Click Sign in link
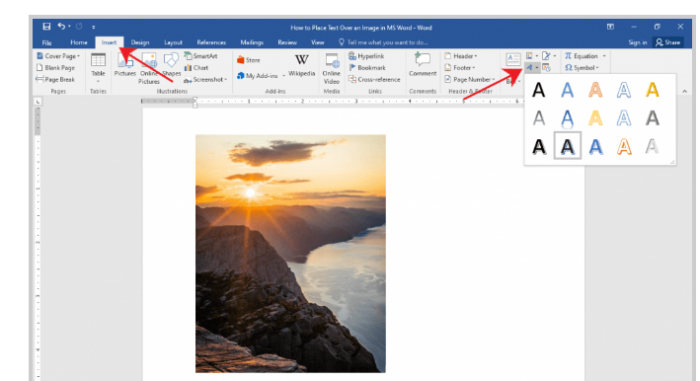Screen dimensions: 700x381 (638, 42)
